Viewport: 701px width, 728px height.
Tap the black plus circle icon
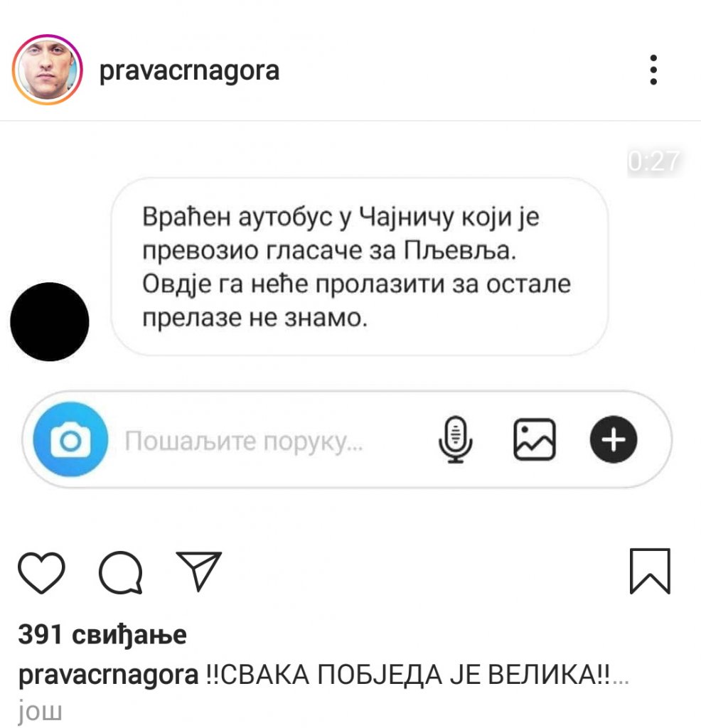[x=614, y=439]
